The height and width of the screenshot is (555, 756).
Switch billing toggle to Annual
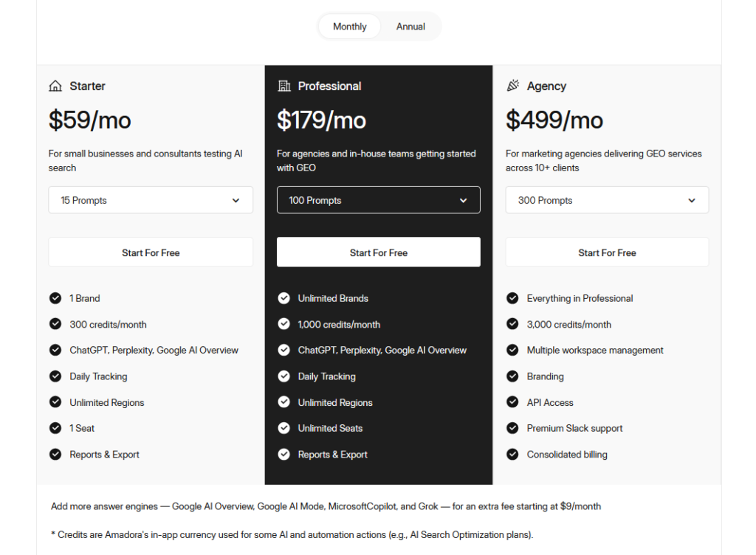pos(410,27)
